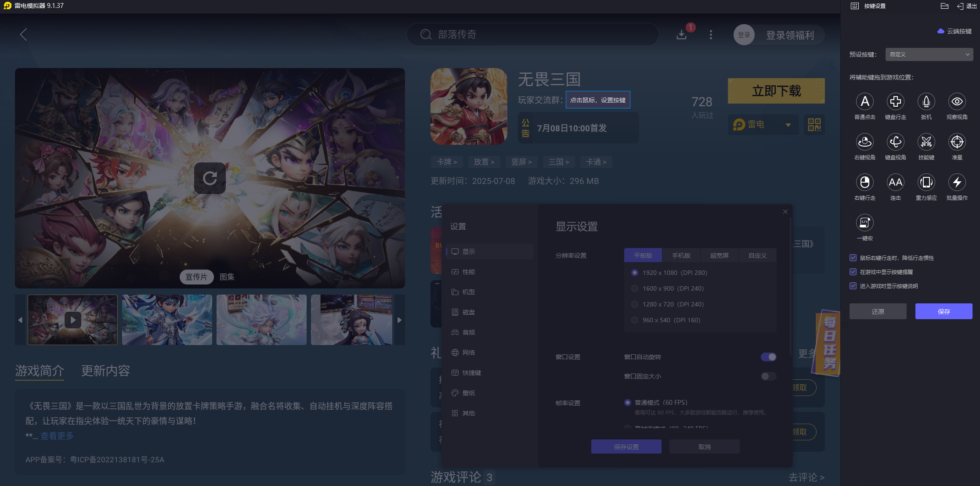Switch to 自定义 resolution tab

757,256
